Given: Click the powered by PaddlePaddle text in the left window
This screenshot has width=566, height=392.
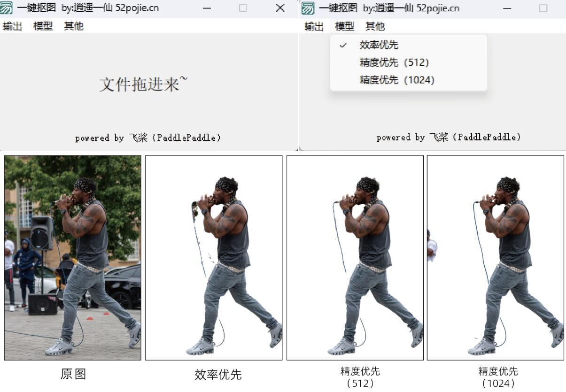Looking at the screenshot, I should click(x=148, y=138).
